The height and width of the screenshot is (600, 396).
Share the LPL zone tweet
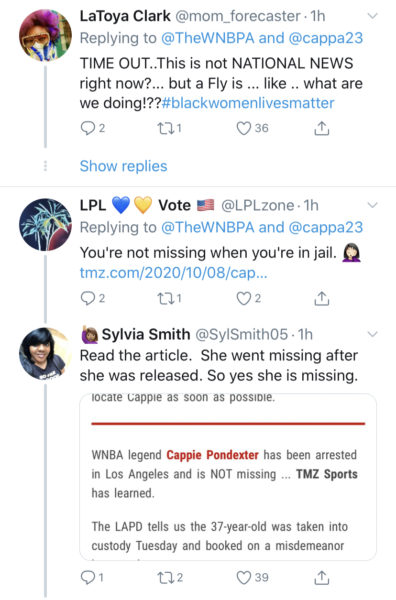(321, 298)
